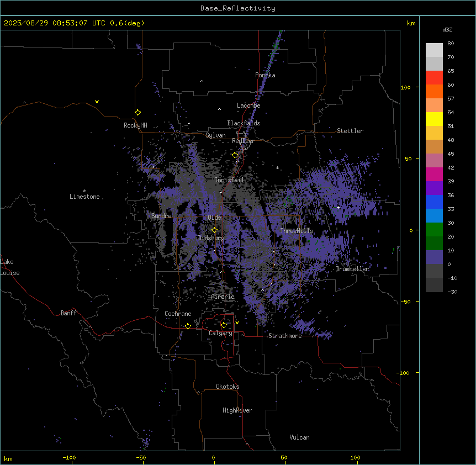
Task: Click the Stettler city label
Action: point(350,131)
